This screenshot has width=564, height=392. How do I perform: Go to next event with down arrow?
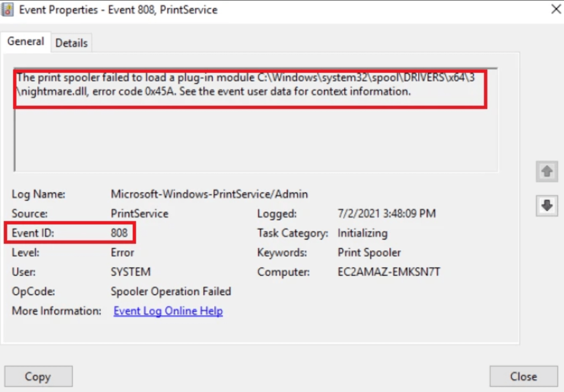coord(547,205)
